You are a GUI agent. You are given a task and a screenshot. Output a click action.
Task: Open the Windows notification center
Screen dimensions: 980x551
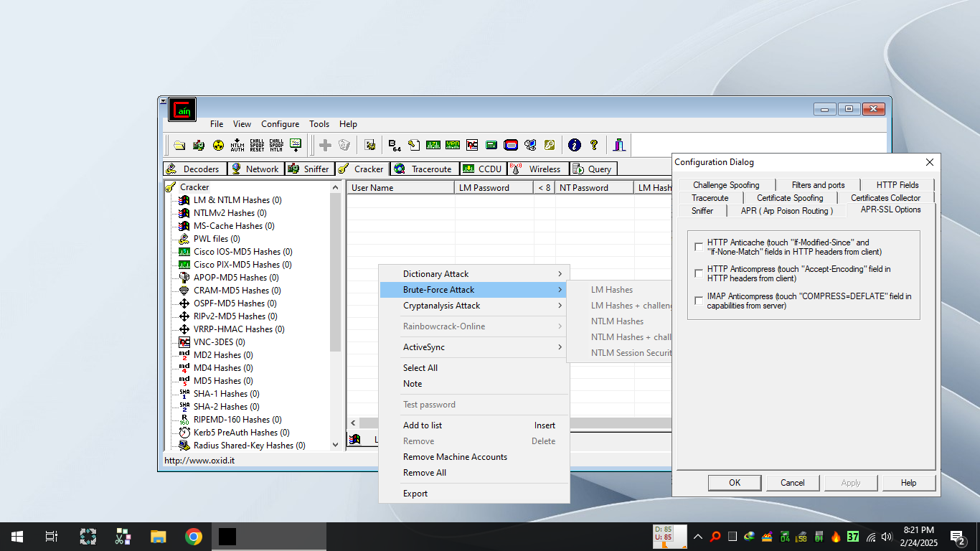tap(957, 537)
